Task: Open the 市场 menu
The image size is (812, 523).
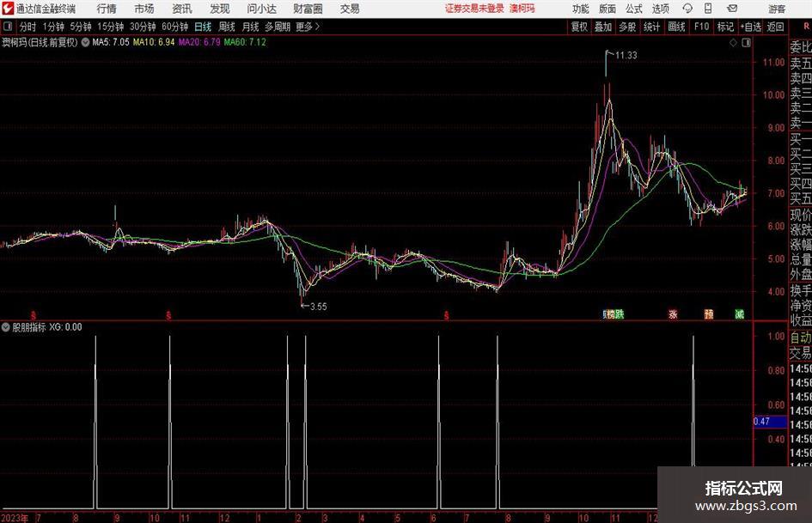Action: coord(144,9)
